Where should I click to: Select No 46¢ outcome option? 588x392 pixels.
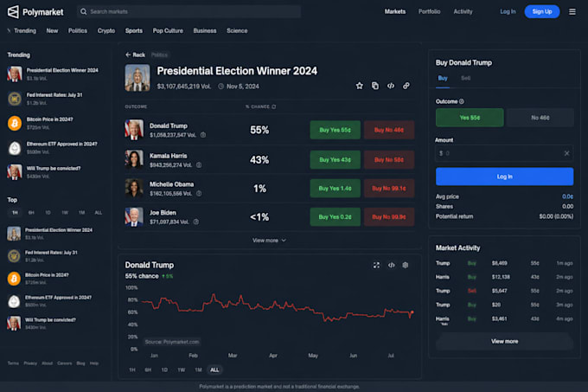pyautogui.click(x=540, y=118)
